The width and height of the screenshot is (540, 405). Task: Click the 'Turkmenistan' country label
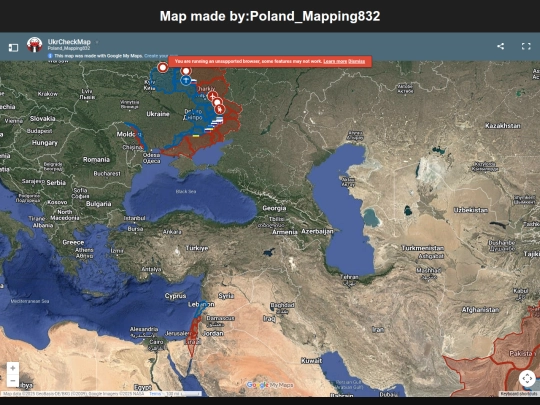[x=423, y=248]
